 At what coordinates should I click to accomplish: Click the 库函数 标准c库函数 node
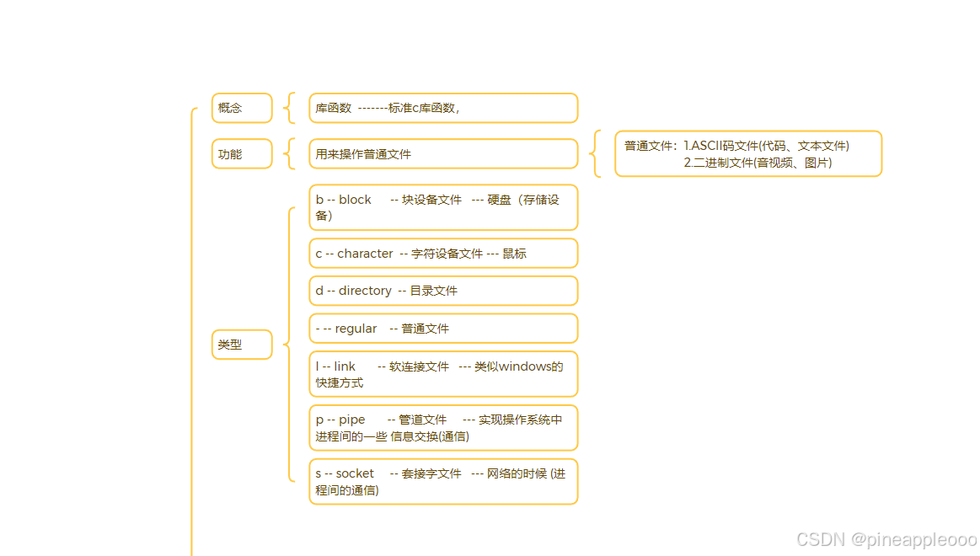point(443,108)
